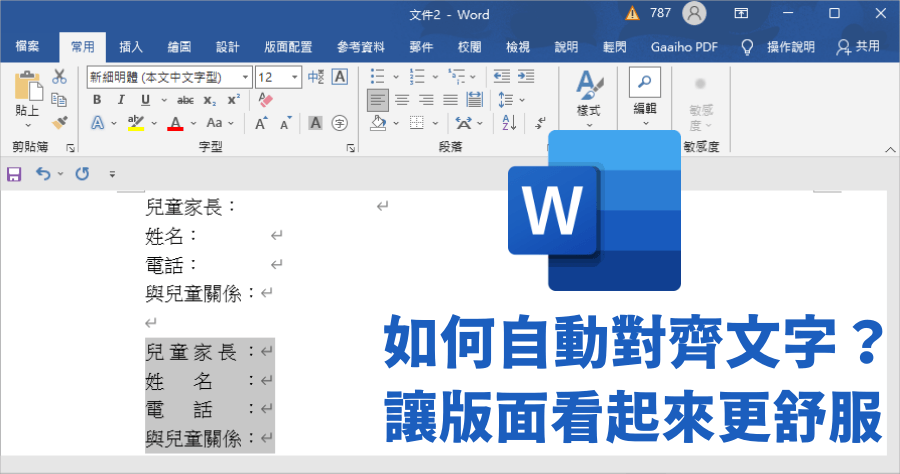Toggle Bold formatting
This screenshot has width=900, height=474.
pos(97,100)
